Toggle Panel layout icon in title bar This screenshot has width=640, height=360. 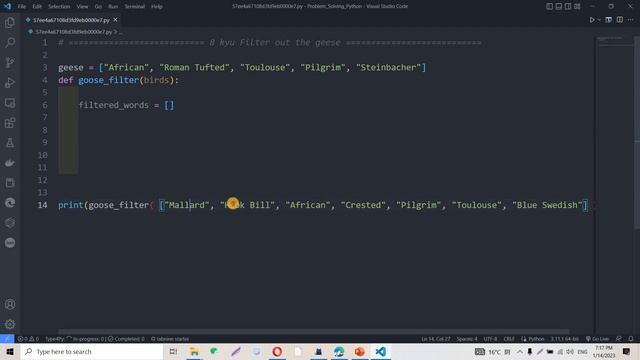558,6
